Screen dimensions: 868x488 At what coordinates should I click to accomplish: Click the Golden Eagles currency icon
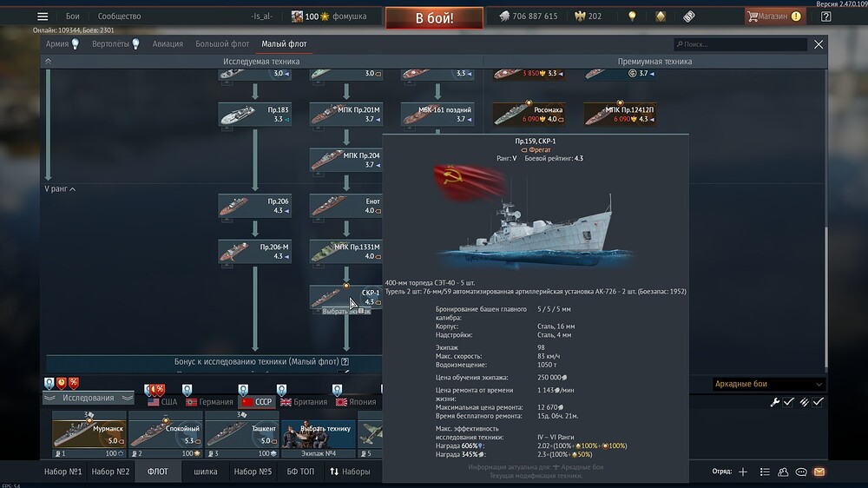pyautogui.click(x=580, y=16)
